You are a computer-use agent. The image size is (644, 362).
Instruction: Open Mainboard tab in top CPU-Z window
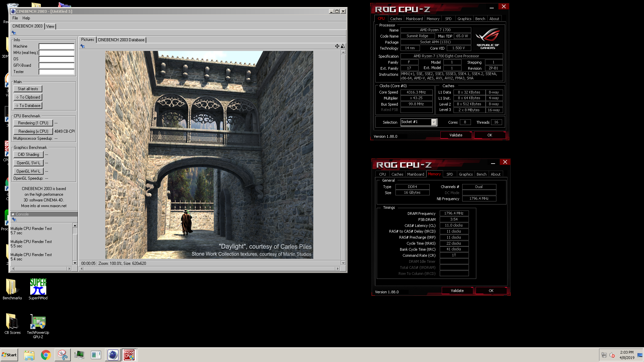[x=414, y=19]
